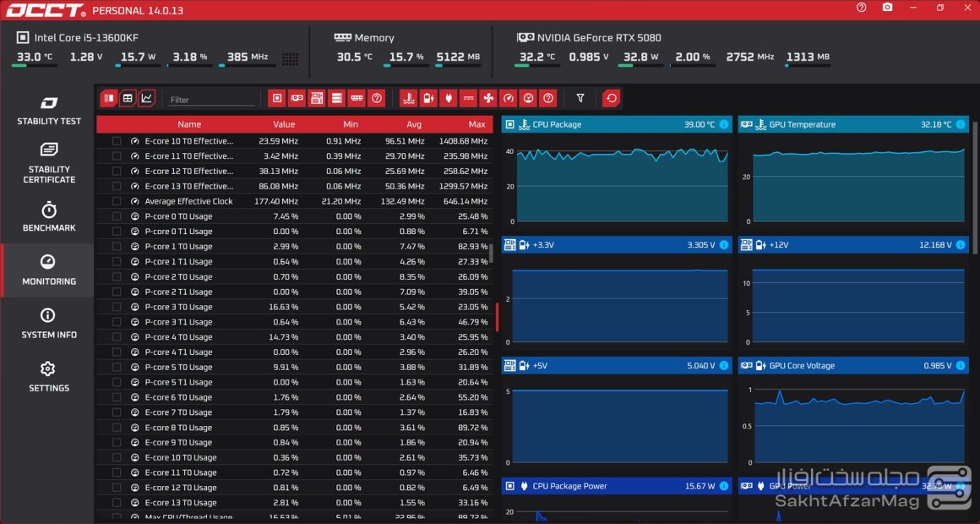Click the 1408.68 MHz max value cell
This screenshot has height=524, width=980.
pos(463,140)
